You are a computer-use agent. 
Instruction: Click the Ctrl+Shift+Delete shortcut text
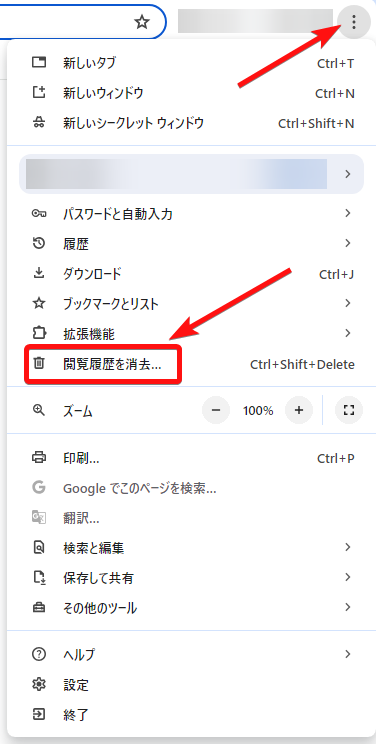click(302, 364)
